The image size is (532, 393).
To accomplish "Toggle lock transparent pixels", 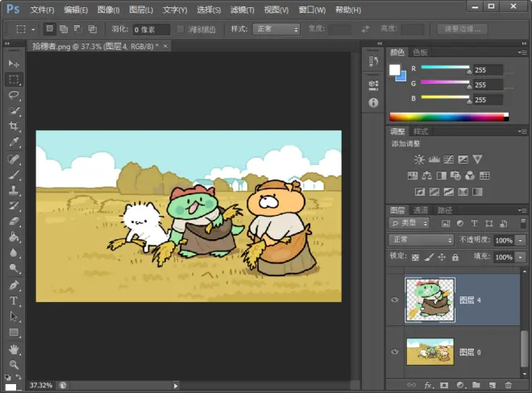I will pos(415,258).
